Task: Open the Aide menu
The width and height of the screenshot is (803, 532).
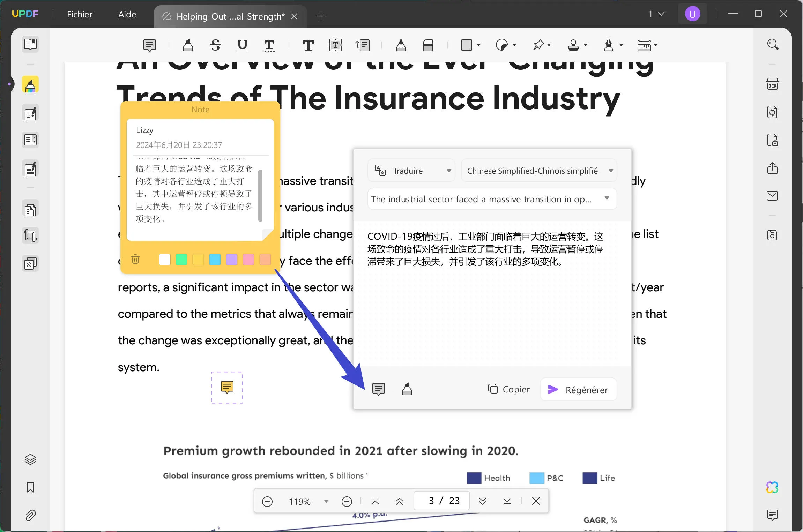Action: (x=127, y=14)
